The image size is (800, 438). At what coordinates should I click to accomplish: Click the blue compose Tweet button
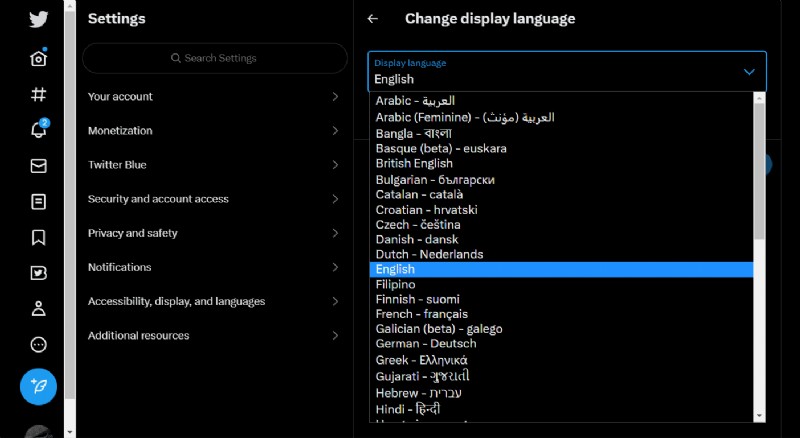pos(38,386)
